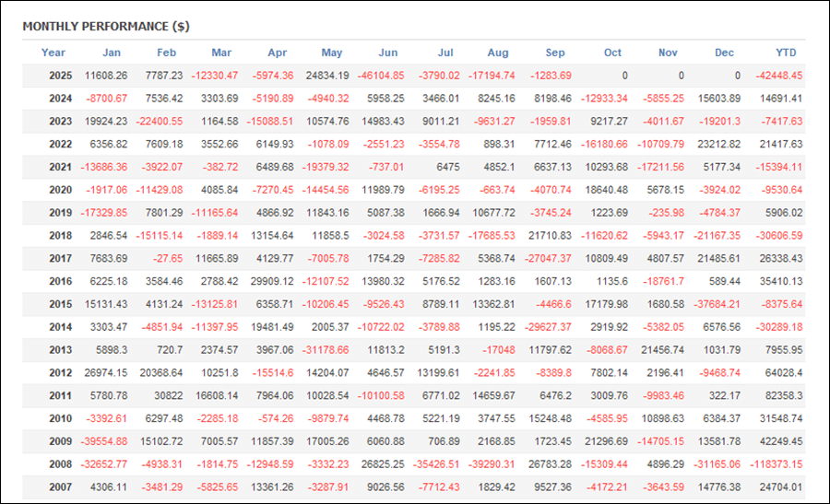Image resolution: width=830 pixels, height=504 pixels.
Task: Click the 2007 year row label
Action: pyautogui.click(x=60, y=486)
